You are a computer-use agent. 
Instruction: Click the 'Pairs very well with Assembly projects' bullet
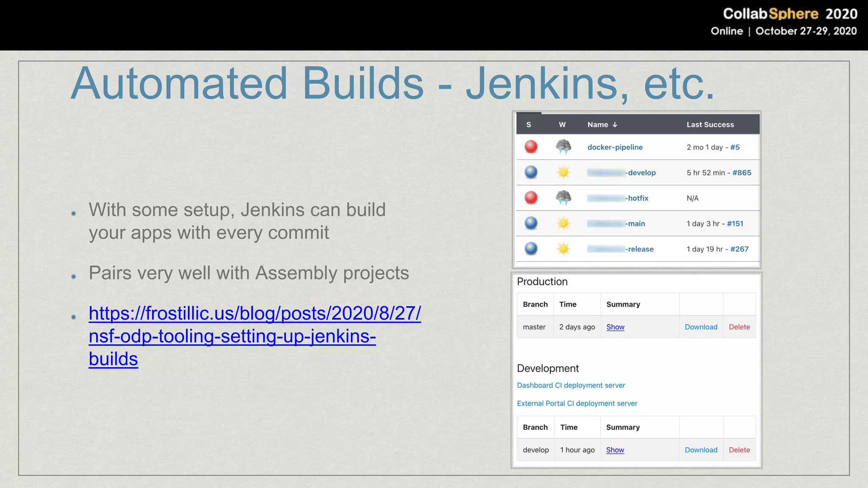pyautogui.click(x=249, y=273)
